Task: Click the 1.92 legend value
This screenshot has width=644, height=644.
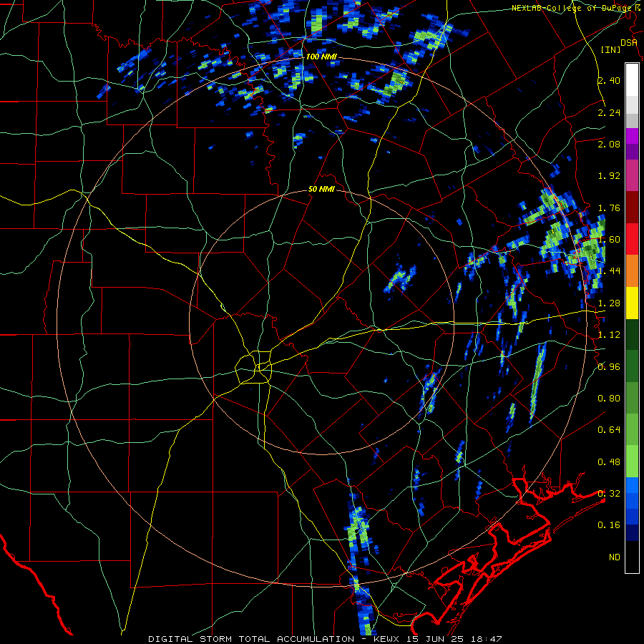Action: (x=609, y=176)
